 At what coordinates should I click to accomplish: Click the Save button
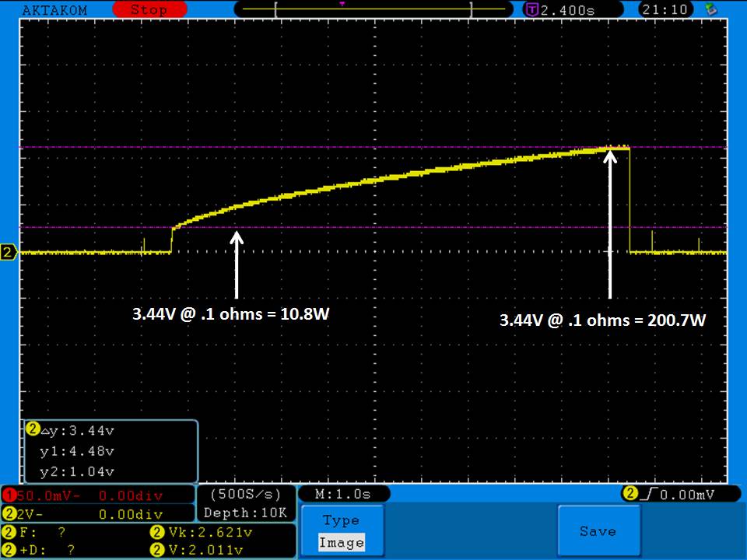pyautogui.click(x=598, y=531)
